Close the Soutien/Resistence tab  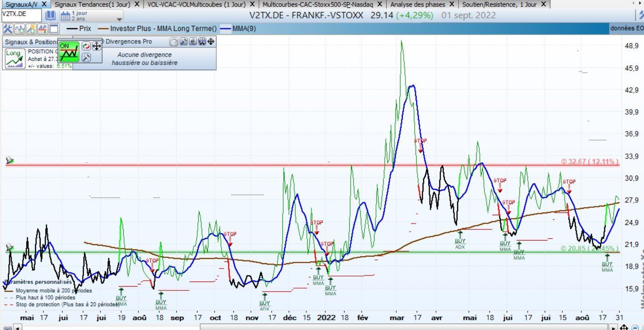[543, 4]
